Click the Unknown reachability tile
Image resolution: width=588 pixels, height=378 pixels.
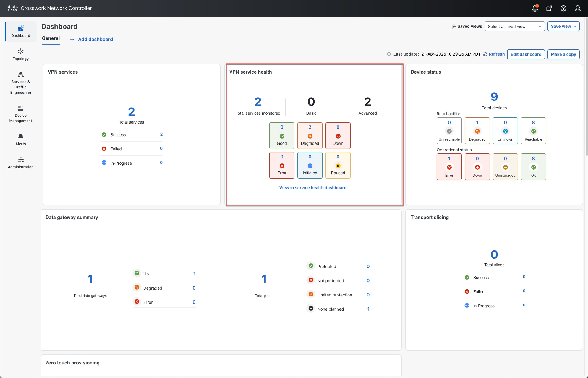click(x=505, y=131)
